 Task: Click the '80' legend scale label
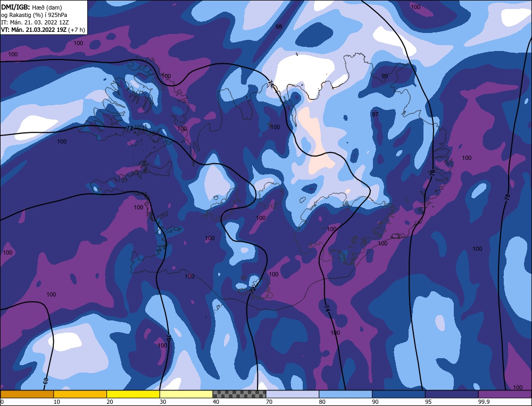point(322,402)
